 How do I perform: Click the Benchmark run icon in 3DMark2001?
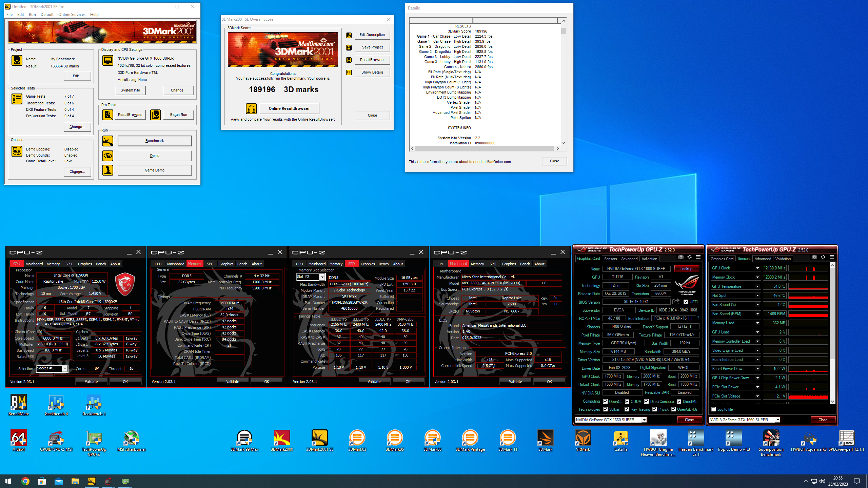pyautogui.click(x=108, y=141)
